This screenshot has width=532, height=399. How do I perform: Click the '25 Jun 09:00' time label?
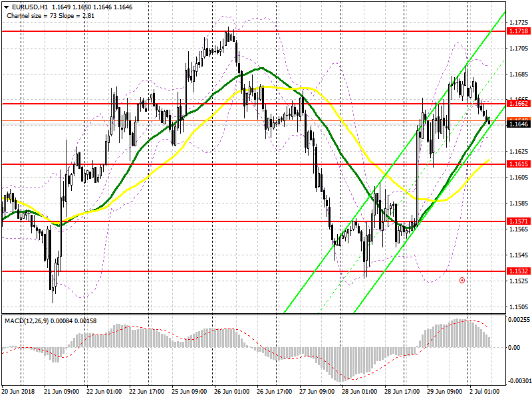point(190,391)
